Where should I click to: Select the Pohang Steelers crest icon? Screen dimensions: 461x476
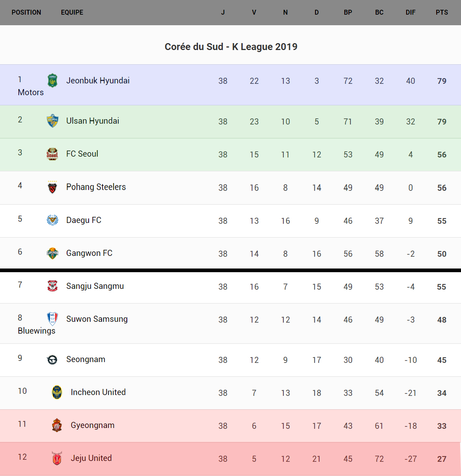click(52, 187)
